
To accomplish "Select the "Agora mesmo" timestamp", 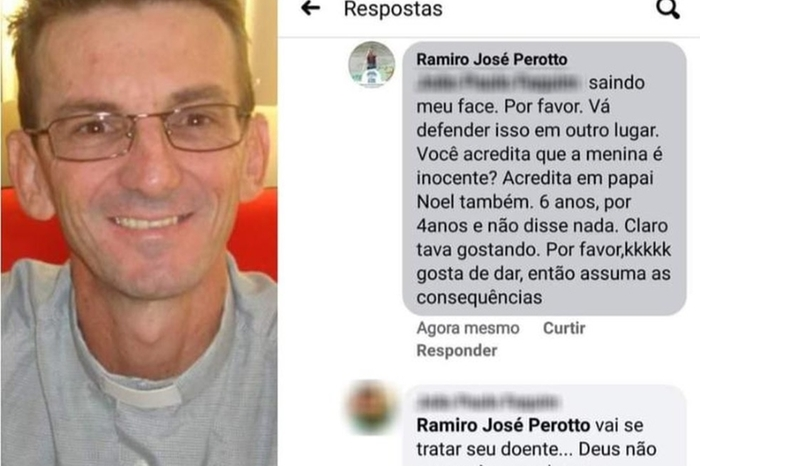I will (x=468, y=328).
